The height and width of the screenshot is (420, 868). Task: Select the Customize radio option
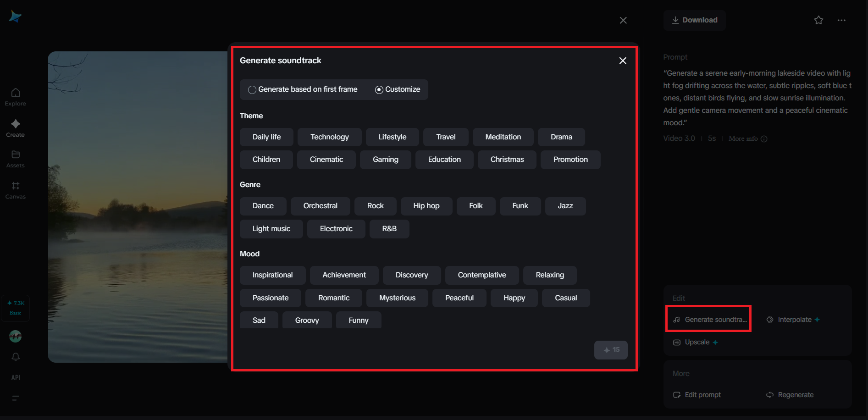click(x=379, y=90)
